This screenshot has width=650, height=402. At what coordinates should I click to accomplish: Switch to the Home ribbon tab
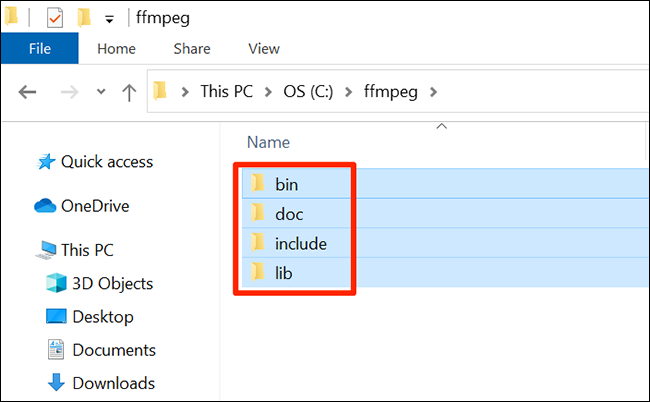(x=116, y=47)
